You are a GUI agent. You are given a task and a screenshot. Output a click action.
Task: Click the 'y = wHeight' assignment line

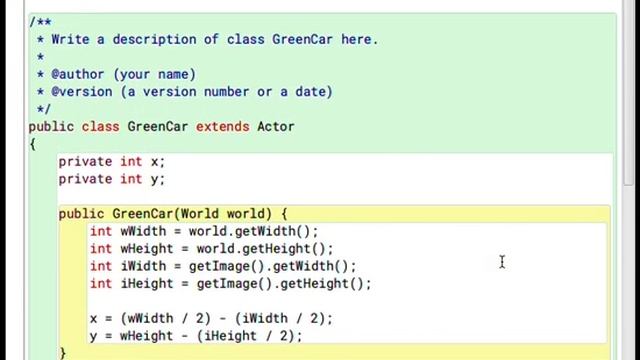tap(196, 336)
